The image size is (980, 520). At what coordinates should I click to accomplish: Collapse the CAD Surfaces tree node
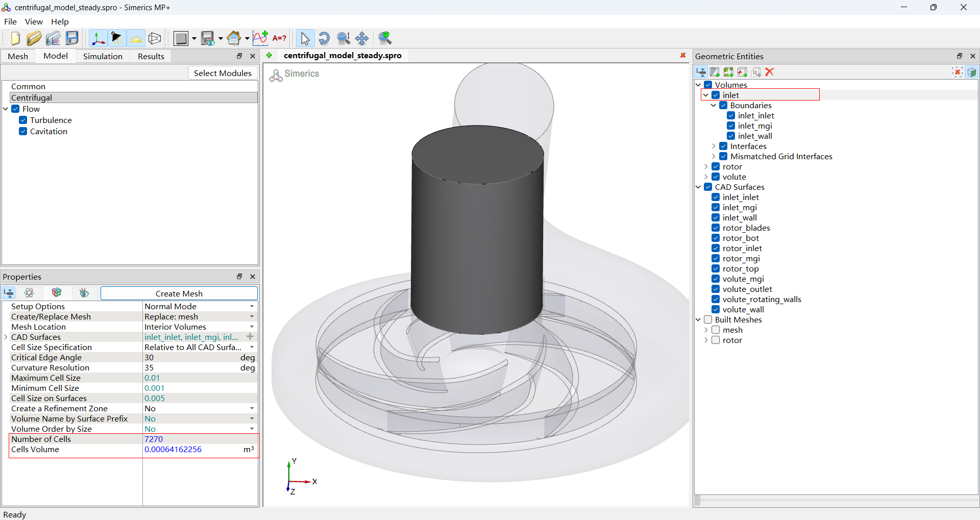pyautogui.click(x=698, y=187)
